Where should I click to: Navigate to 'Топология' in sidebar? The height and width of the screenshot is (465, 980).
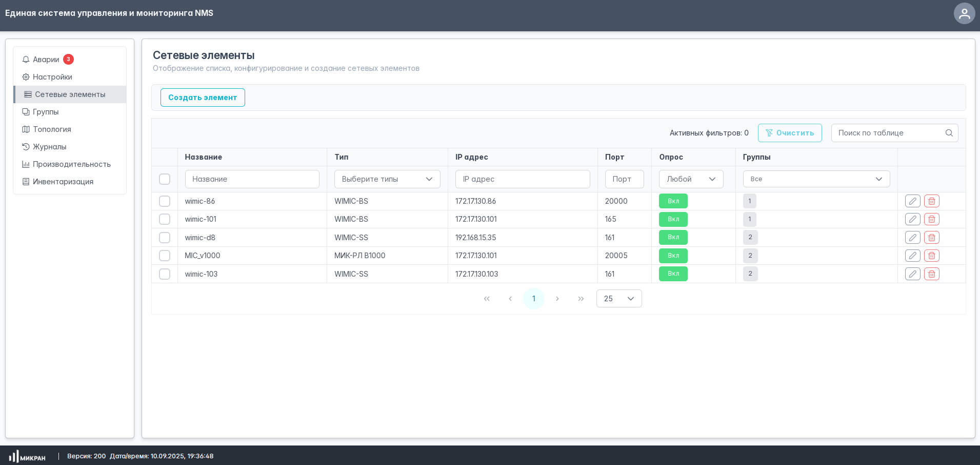tap(52, 129)
